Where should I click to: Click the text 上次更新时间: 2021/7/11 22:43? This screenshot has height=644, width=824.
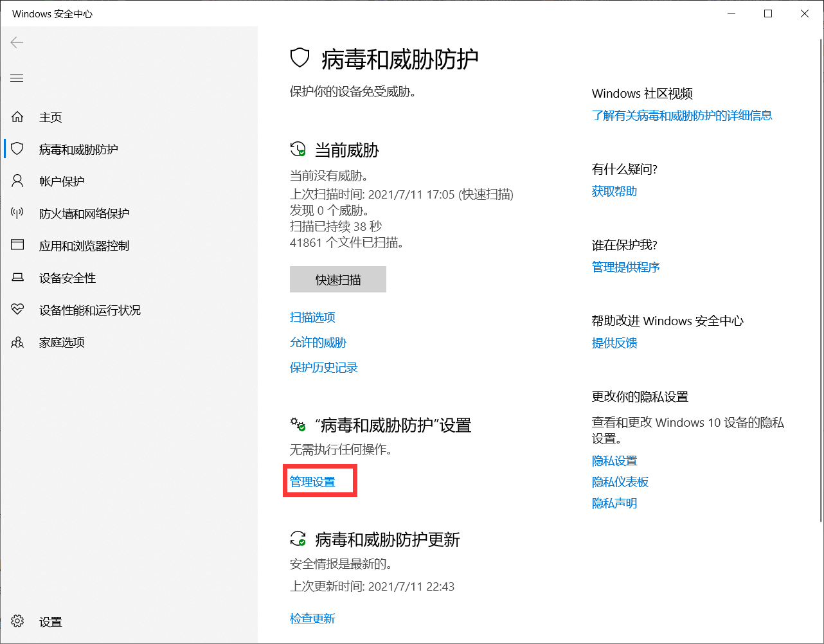[372, 586]
